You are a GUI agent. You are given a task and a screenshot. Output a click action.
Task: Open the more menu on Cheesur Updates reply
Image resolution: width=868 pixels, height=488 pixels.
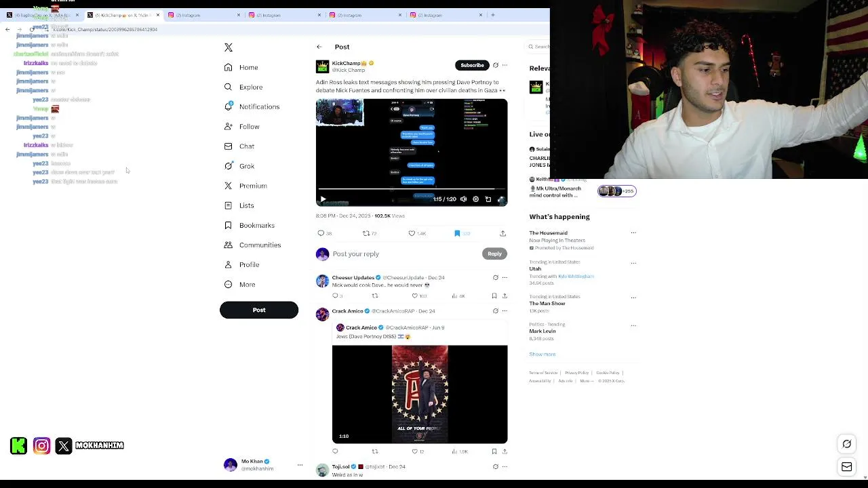[x=505, y=277]
